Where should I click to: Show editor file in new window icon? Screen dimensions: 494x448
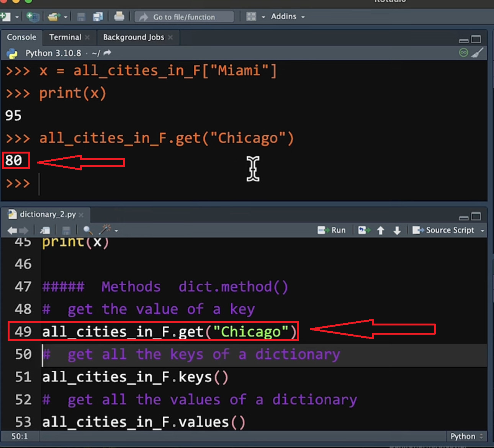(x=45, y=230)
